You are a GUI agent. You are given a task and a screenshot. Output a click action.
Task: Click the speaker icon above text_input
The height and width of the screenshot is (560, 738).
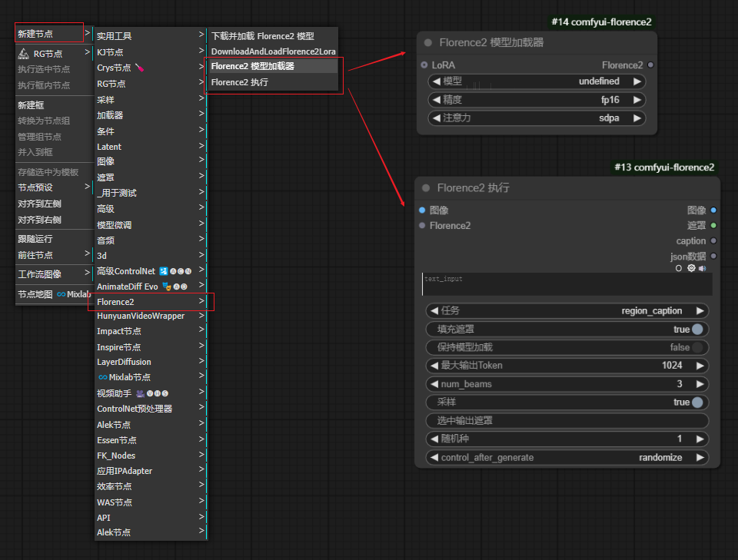point(702,268)
